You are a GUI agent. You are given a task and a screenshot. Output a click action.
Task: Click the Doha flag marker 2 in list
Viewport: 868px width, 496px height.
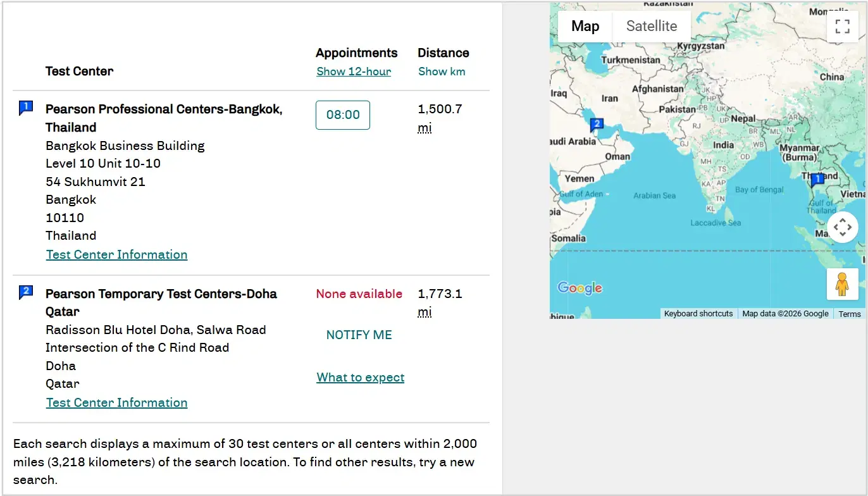tap(25, 292)
